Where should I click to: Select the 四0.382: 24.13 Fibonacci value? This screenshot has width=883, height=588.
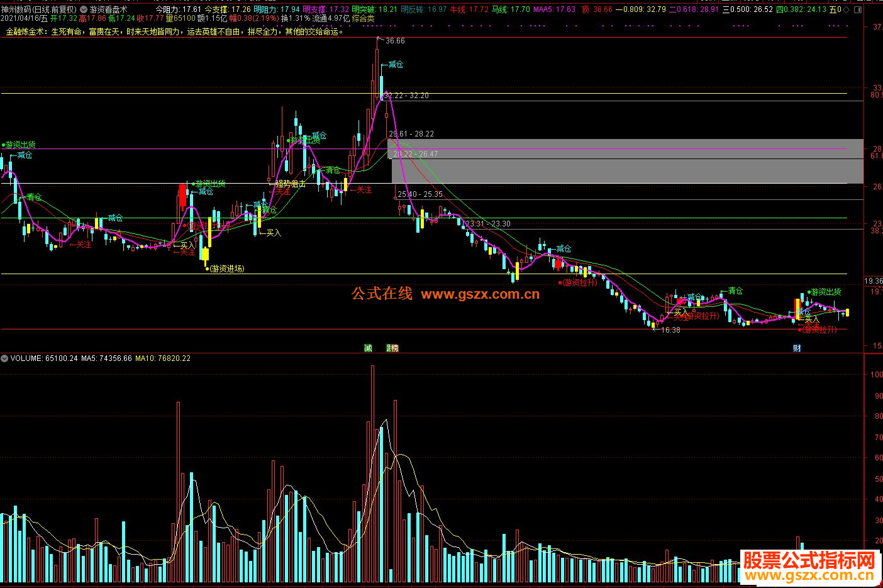[x=801, y=9]
